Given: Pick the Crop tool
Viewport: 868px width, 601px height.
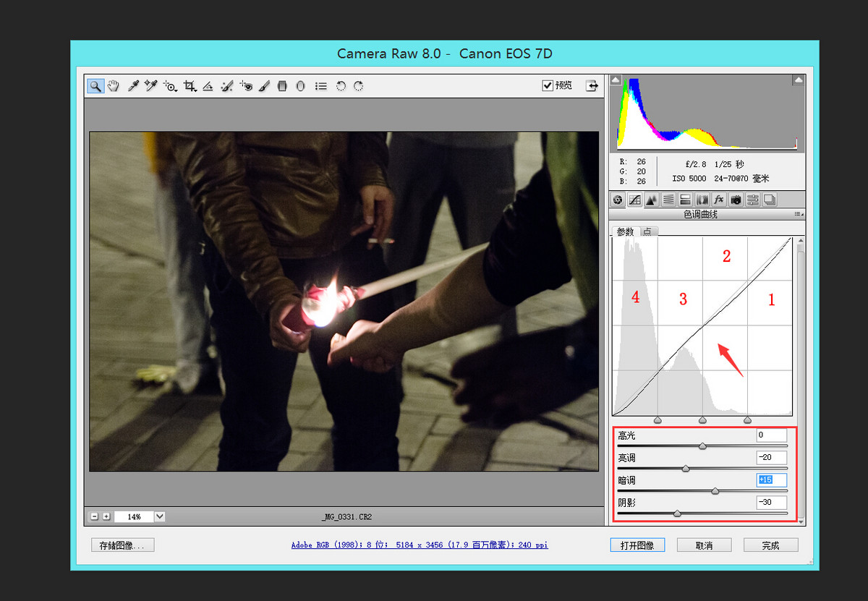Looking at the screenshot, I should (x=190, y=86).
